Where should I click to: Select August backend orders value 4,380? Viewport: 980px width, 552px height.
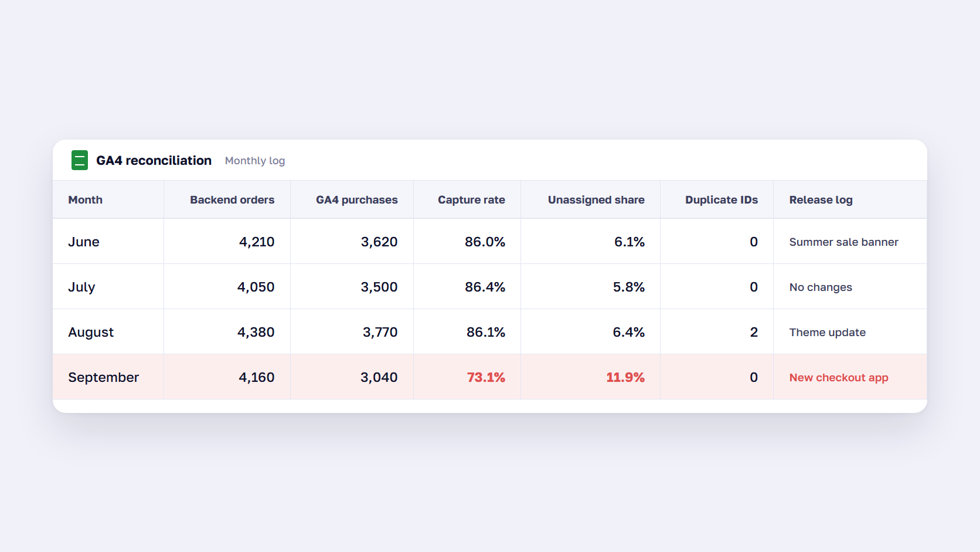tap(256, 332)
